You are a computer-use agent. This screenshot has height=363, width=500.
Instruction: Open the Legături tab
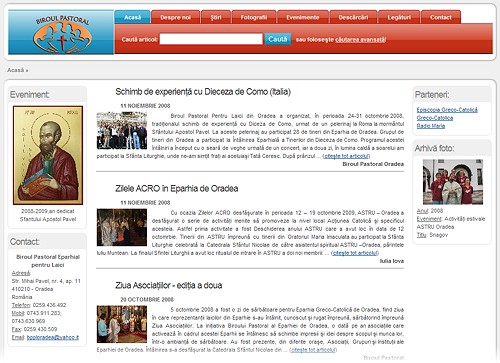click(399, 17)
